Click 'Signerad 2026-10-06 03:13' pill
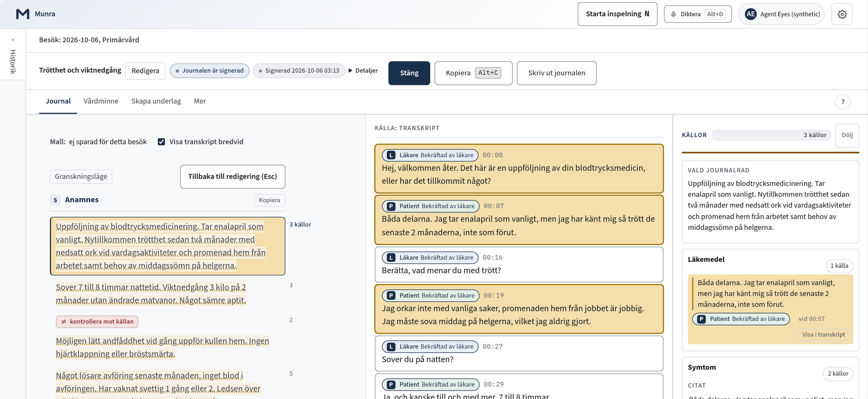The image size is (868, 399). coord(299,71)
